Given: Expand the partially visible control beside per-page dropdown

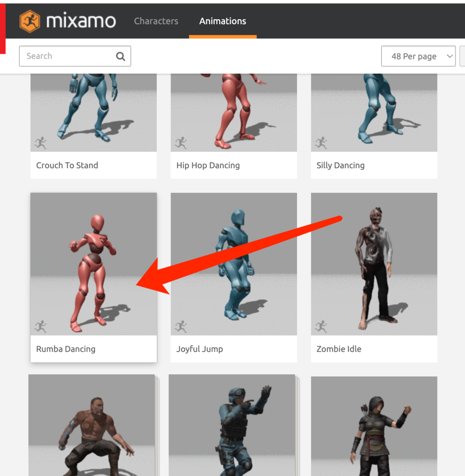Looking at the screenshot, I should (x=463, y=56).
